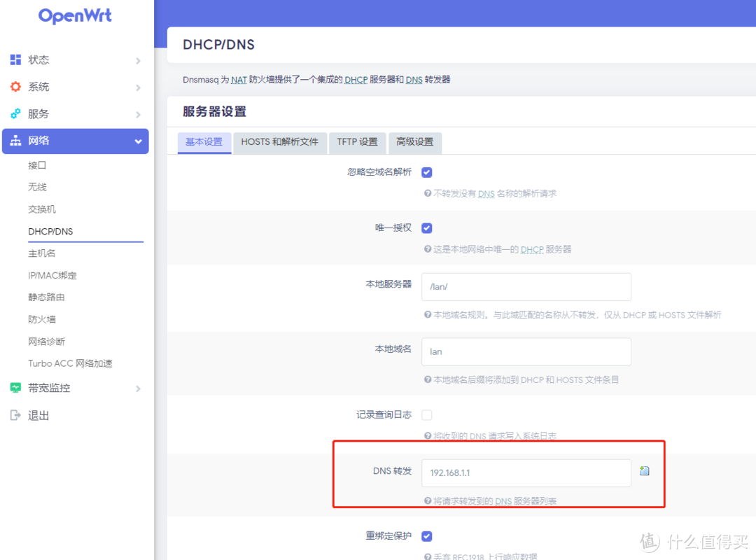Select the 服务 (Services) sidebar icon
The image size is (756, 560).
(x=16, y=113)
